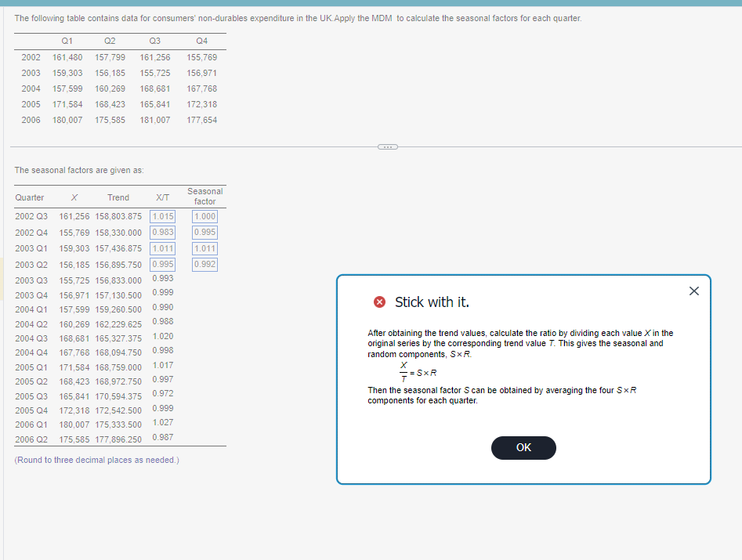Screen dimensions: 742x560
Task: Select trend value 177,896.250
Action: [118, 439]
